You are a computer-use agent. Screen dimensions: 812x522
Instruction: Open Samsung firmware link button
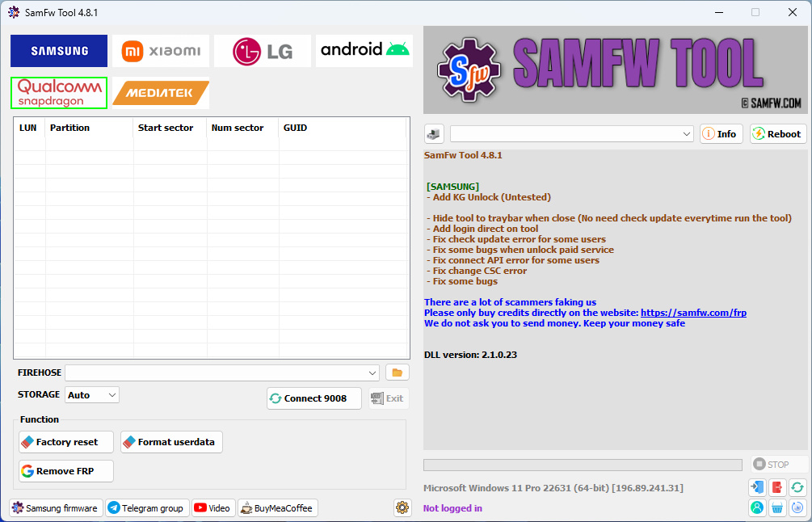coord(56,508)
